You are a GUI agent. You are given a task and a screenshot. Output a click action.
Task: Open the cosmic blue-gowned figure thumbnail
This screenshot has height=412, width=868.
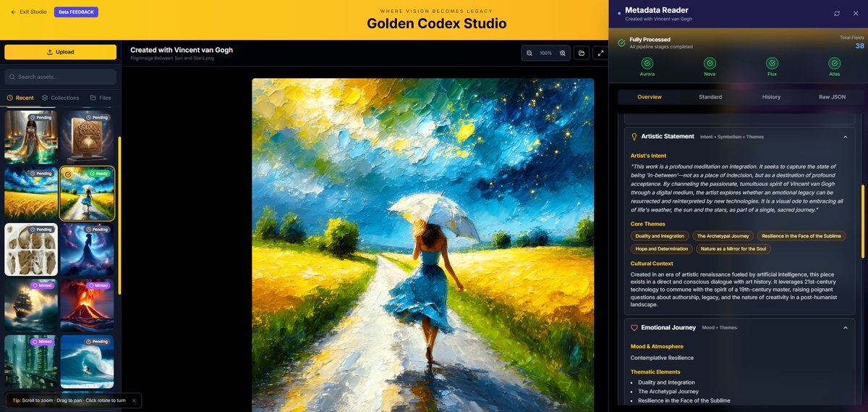point(88,250)
